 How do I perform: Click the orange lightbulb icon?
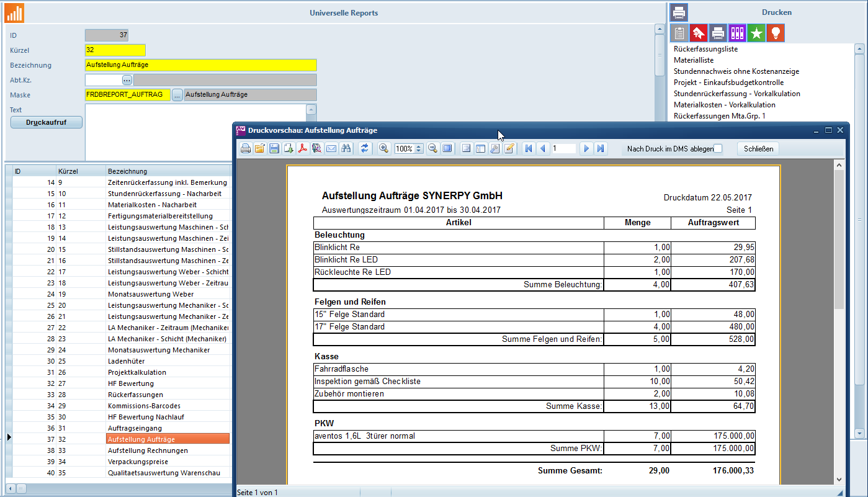pyautogui.click(x=775, y=34)
